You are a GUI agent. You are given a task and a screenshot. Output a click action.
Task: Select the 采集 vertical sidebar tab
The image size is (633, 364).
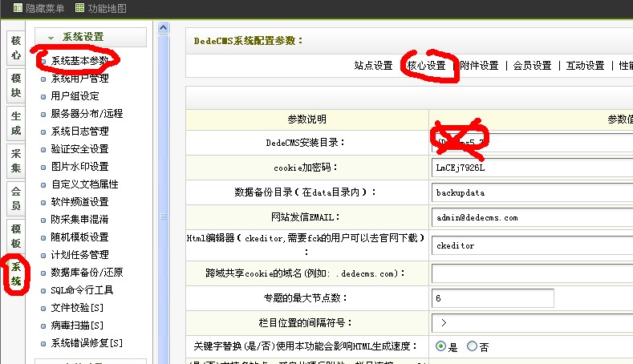pyautogui.click(x=16, y=160)
